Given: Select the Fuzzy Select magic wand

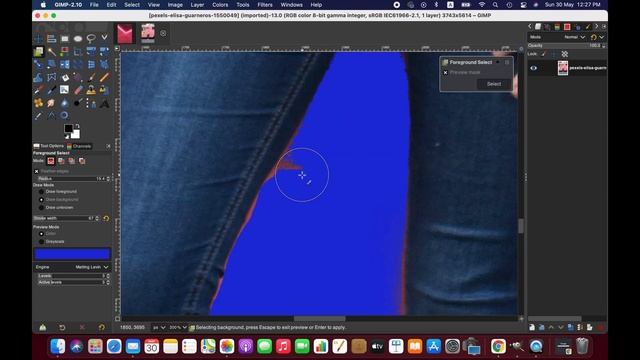Looking at the screenshot, I should 51,52.
